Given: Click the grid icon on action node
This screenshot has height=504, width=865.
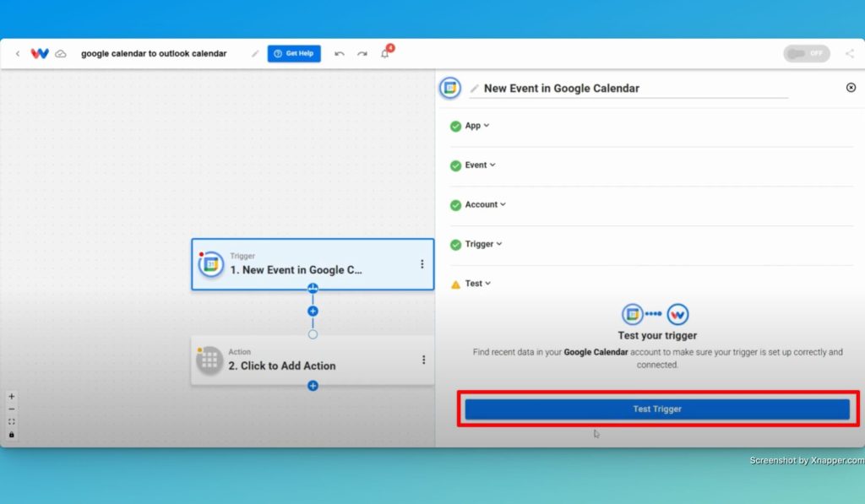Looking at the screenshot, I should point(209,360).
